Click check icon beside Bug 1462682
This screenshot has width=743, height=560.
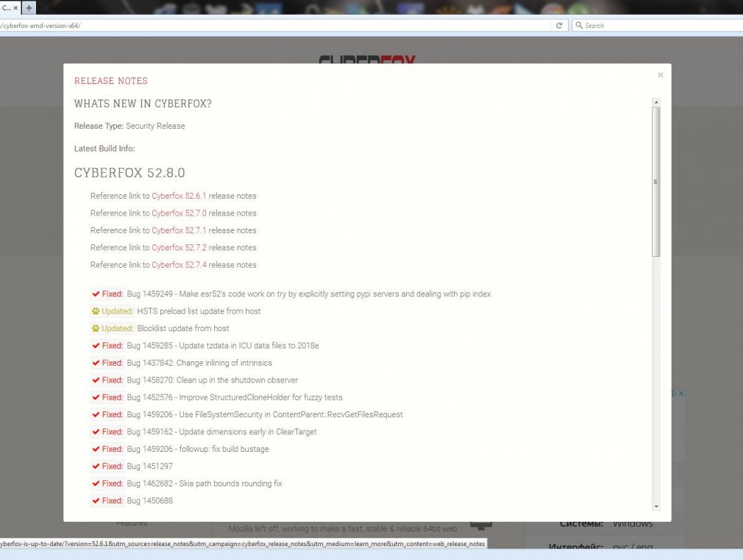96,483
